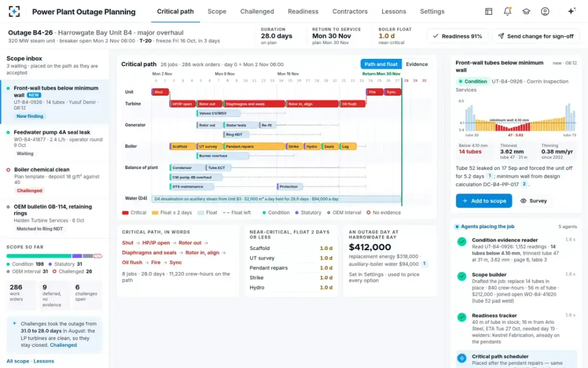
Task: Click the checkmark beside Readiness tracker
Action: pos(462,317)
